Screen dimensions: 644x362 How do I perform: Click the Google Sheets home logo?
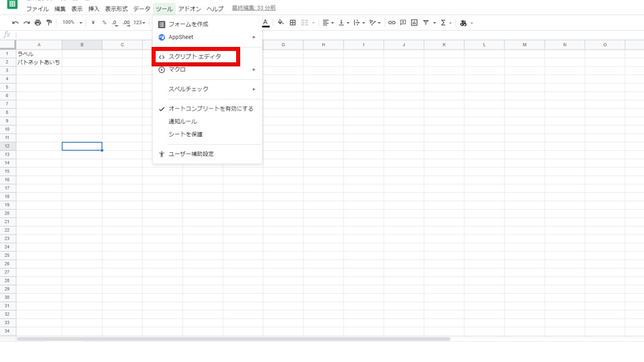click(x=12, y=5)
